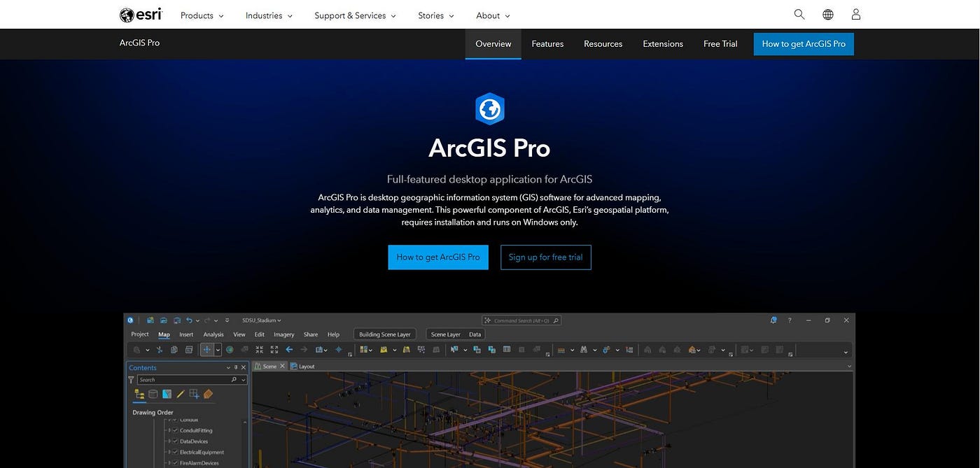
Task: Open the Free Trial tab
Action: (720, 43)
